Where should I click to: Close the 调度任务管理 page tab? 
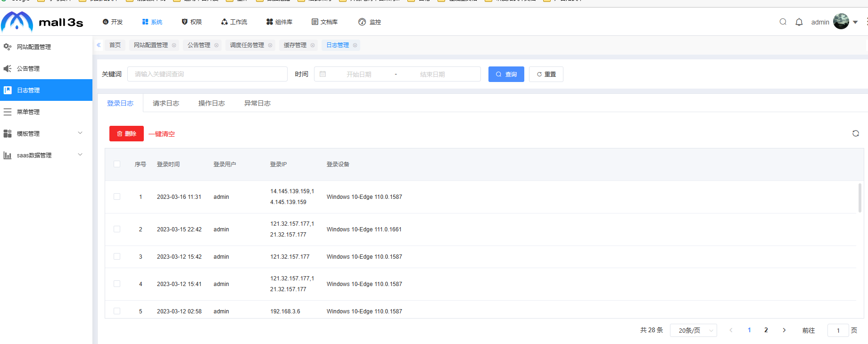[x=270, y=45]
